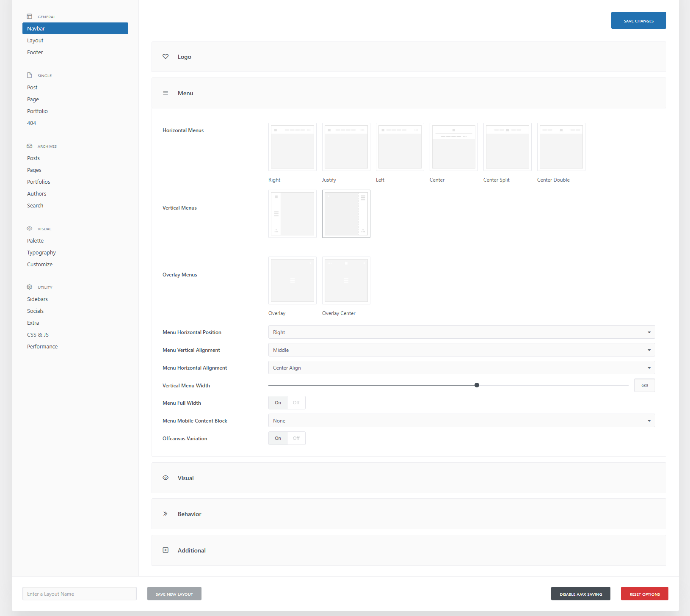Open the Typography settings in sidebar
Viewport: 690px width, 616px height.
(x=41, y=253)
